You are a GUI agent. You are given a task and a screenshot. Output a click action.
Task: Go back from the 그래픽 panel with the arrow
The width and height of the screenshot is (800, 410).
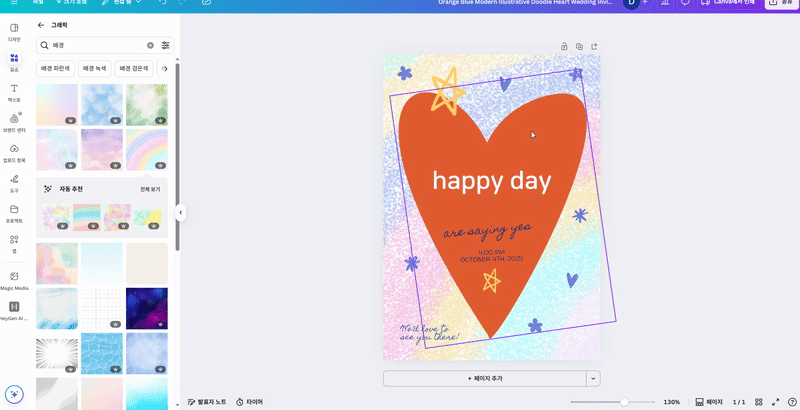[x=41, y=25]
